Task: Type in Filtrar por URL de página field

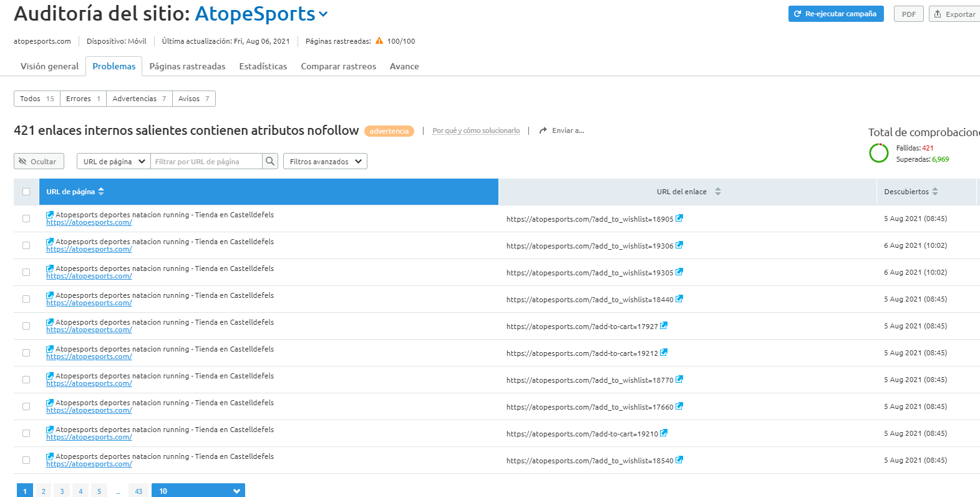Action: coord(206,161)
